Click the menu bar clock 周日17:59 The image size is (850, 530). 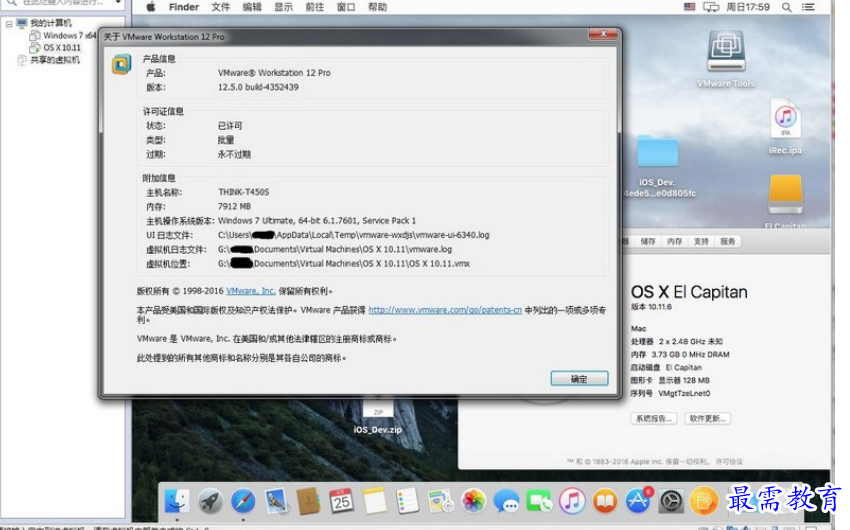point(748,7)
